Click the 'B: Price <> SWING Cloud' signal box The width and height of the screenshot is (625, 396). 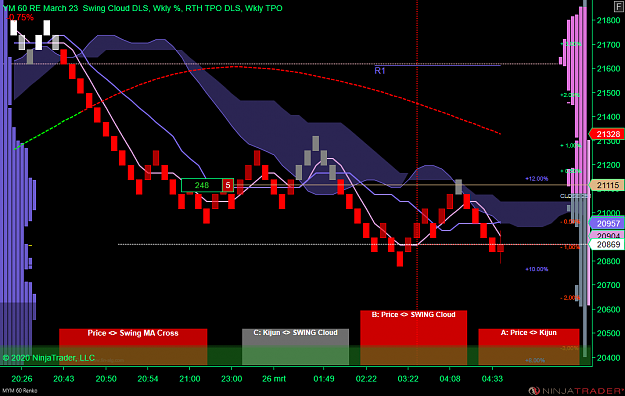pos(413,337)
